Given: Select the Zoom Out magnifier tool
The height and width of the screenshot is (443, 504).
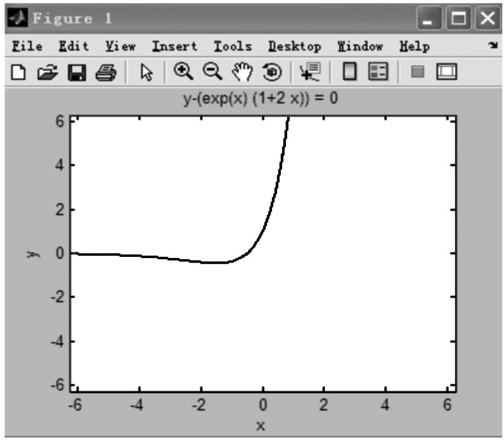Looking at the screenshot, I should click(x=212, y=71).
